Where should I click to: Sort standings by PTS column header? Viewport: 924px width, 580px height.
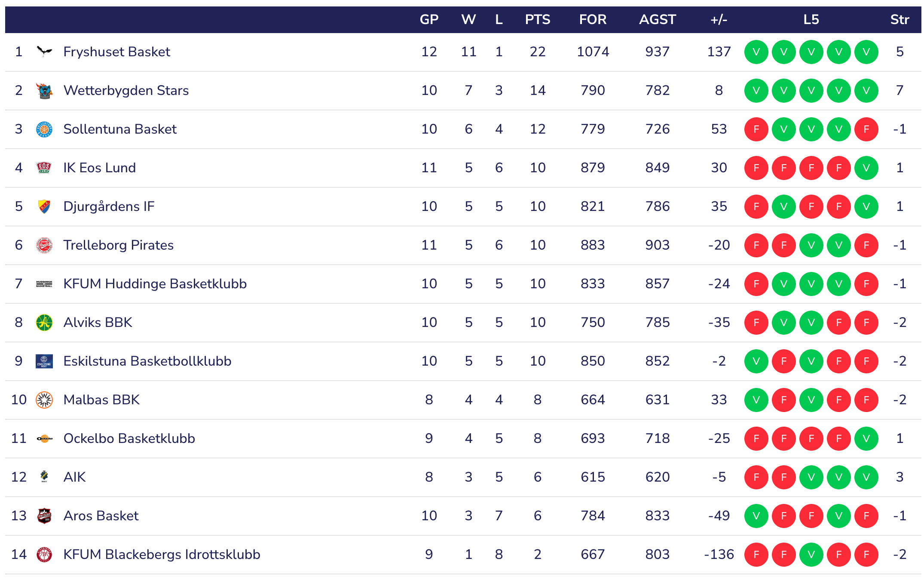[x=537, y=20]
